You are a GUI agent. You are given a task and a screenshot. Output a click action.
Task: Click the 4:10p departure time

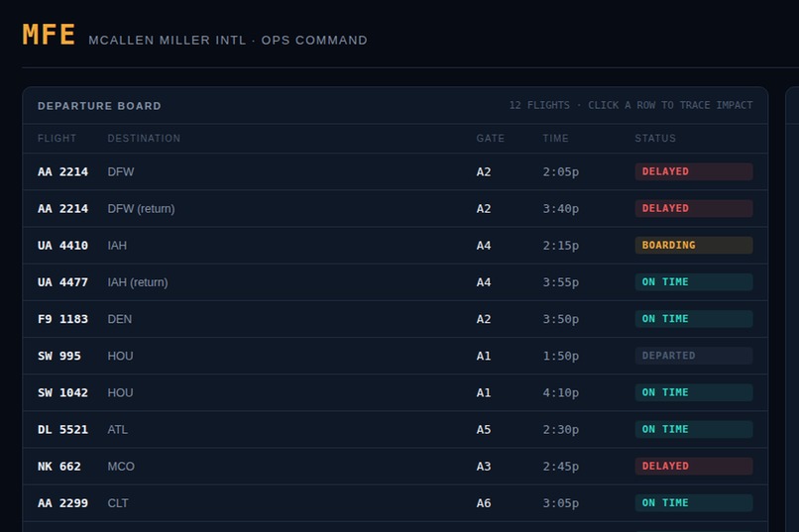560,392
